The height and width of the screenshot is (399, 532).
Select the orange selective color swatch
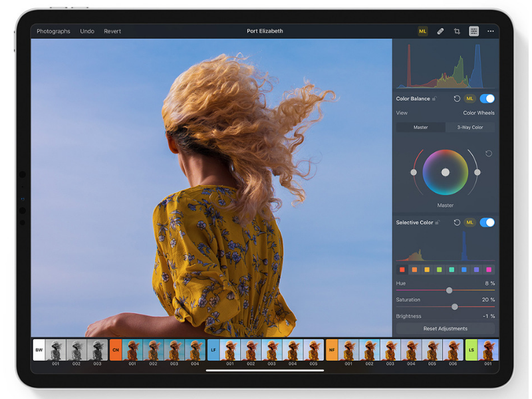414,270
